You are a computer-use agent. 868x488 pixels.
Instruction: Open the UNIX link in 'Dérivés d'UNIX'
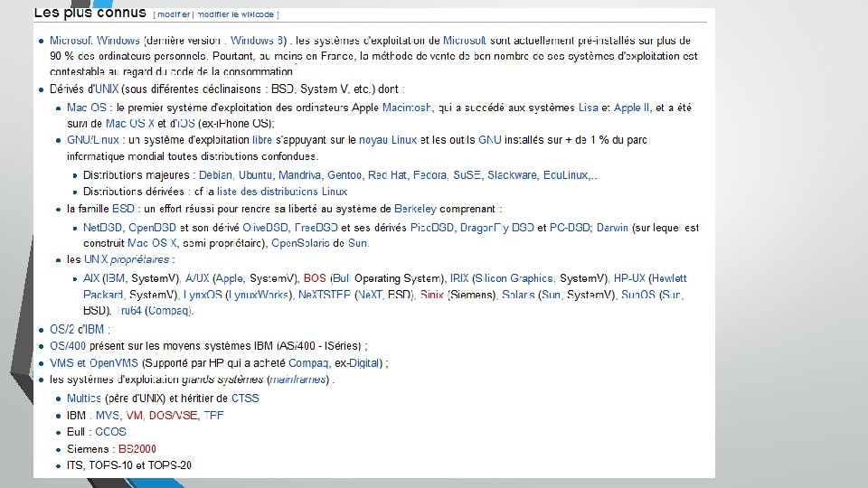point(107,89)
